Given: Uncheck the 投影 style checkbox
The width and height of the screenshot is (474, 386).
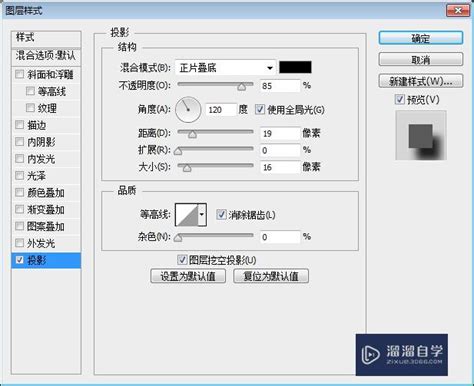Looking at the screenshot, I should 20,260.
